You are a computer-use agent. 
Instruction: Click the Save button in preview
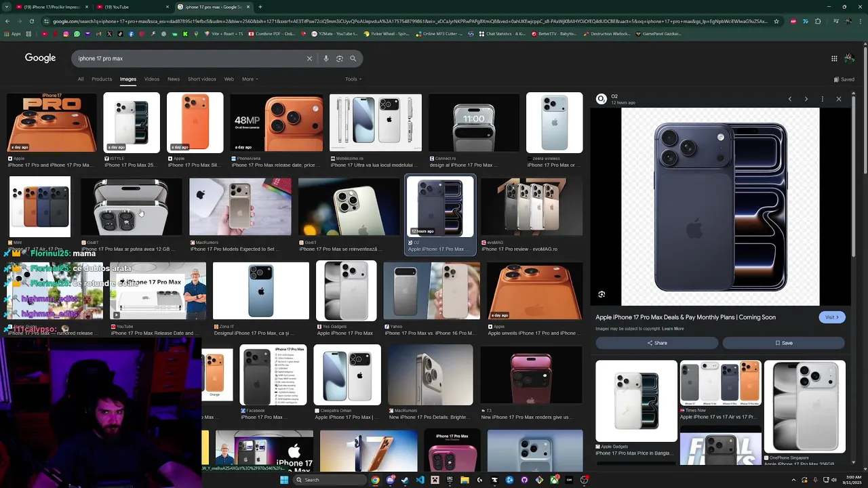pyautogui.click(x=783, y=343)
